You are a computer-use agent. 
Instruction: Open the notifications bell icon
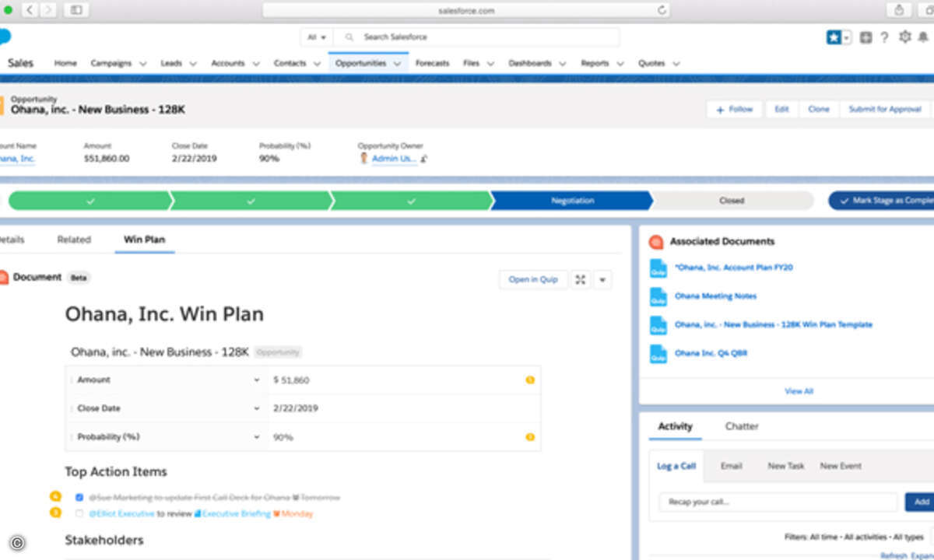pyautogui.click(x=924, y=37)
